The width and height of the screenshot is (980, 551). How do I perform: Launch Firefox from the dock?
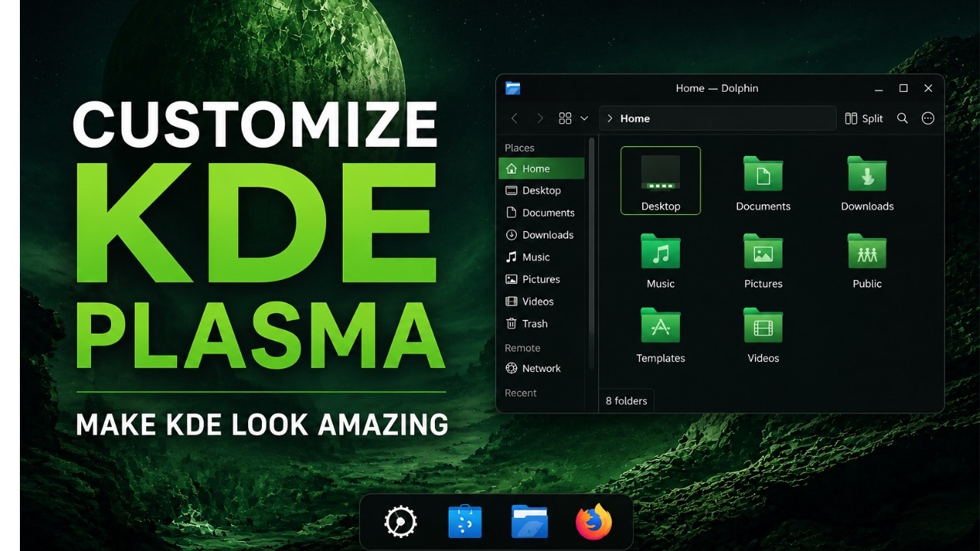(x=594, y=523)
